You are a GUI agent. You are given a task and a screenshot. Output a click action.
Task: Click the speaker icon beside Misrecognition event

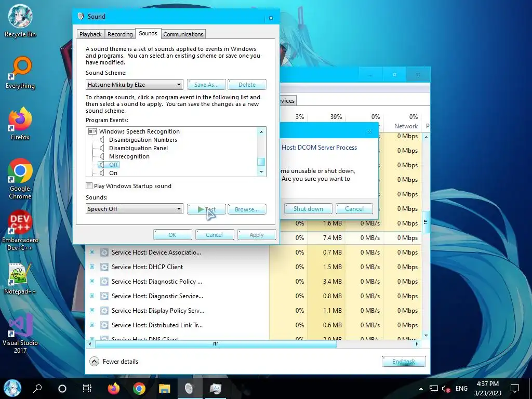tap(102, 156)
